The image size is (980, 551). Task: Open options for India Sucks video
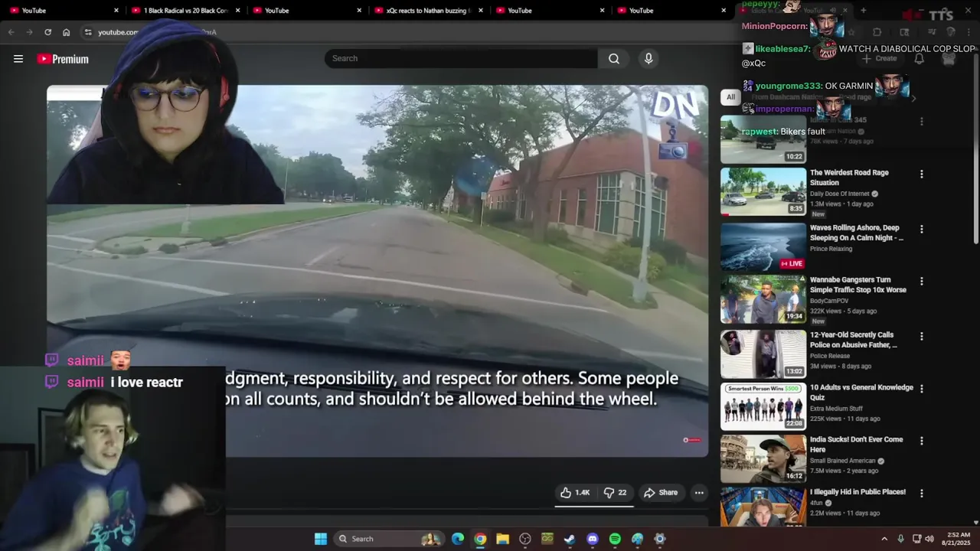coord(921,441)
